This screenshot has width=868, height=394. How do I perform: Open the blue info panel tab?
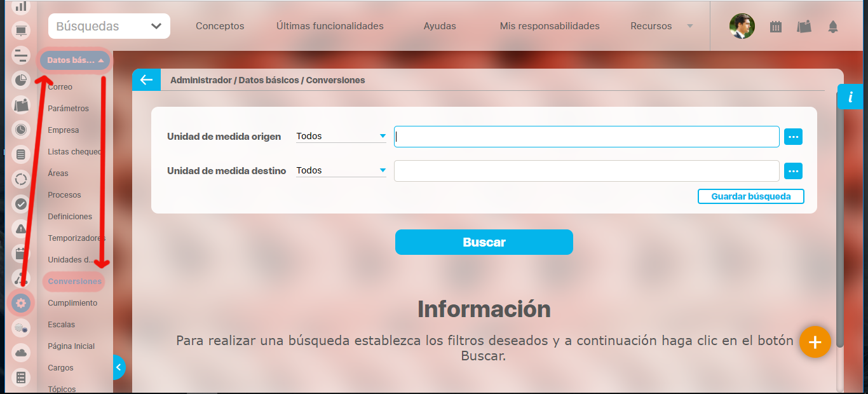click(x=851, y=97)
